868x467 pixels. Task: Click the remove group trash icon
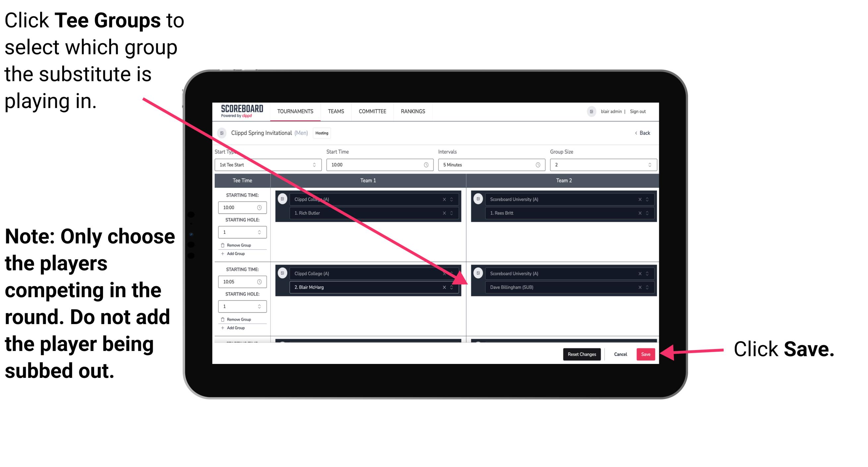[x=222, y=243]
